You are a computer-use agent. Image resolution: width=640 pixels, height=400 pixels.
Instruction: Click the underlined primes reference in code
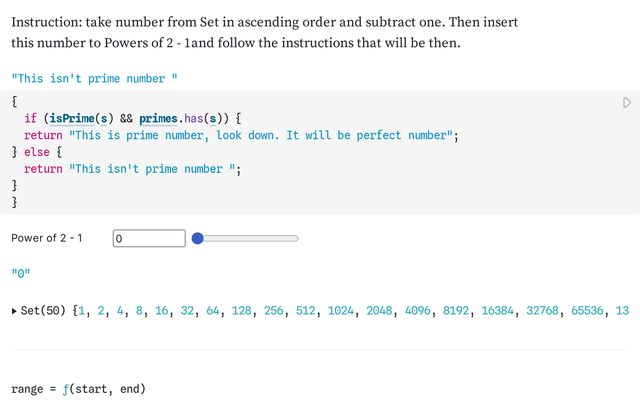click(x=160, y=118)
